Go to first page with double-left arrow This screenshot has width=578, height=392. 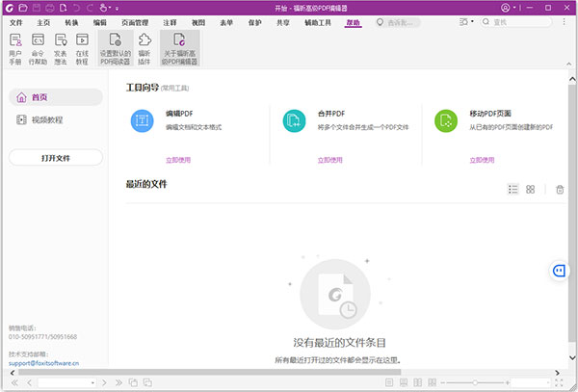click(x=14, y=382)
